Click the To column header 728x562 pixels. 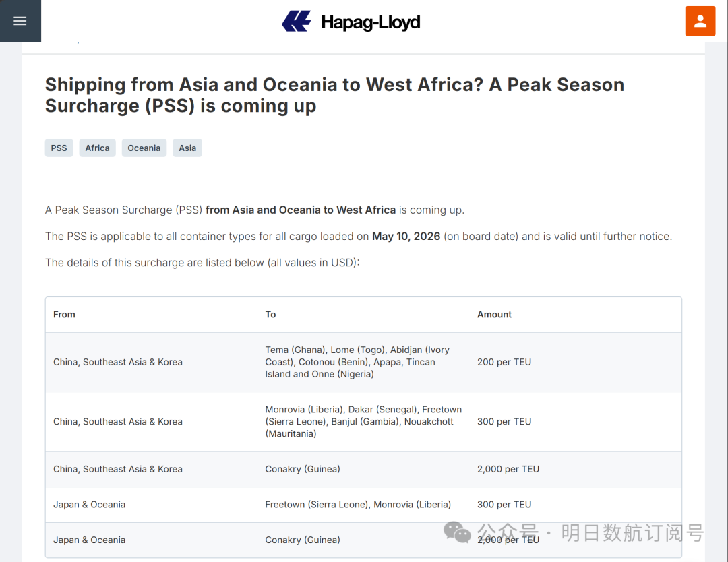coord(270,315)
